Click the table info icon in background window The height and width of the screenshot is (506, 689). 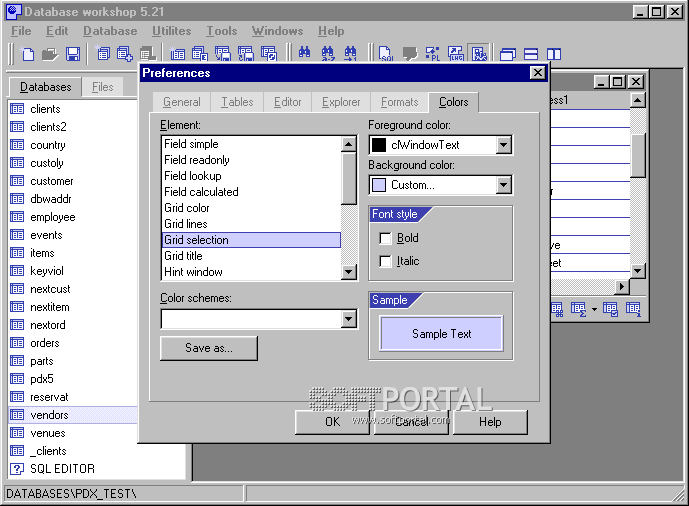633,309
